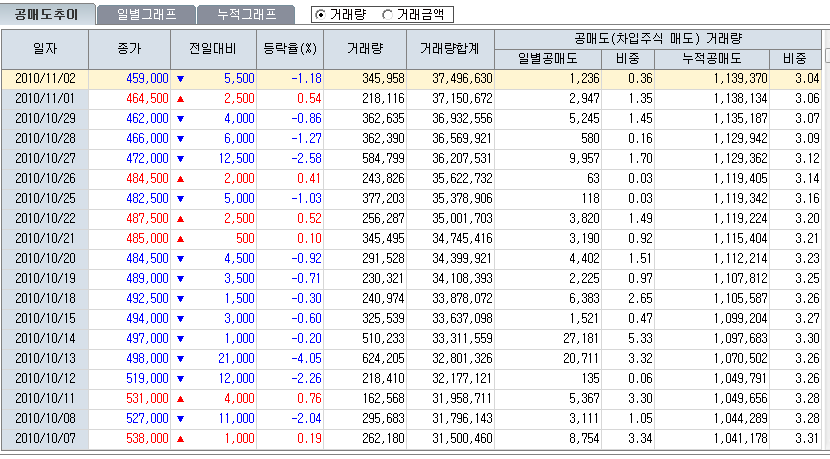Click the 종가 column header

(130, 48)
